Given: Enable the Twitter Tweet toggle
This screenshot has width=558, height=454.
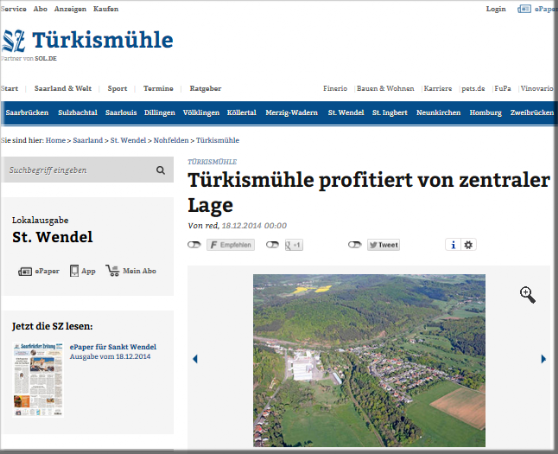Looking at the screenshot, I should pyautogui.click(x=354, y=245).
